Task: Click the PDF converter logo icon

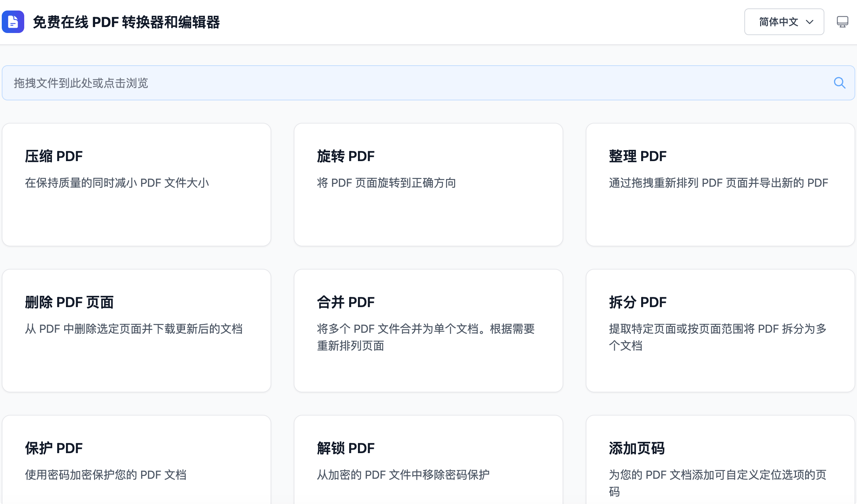Action: click(13, 22)
